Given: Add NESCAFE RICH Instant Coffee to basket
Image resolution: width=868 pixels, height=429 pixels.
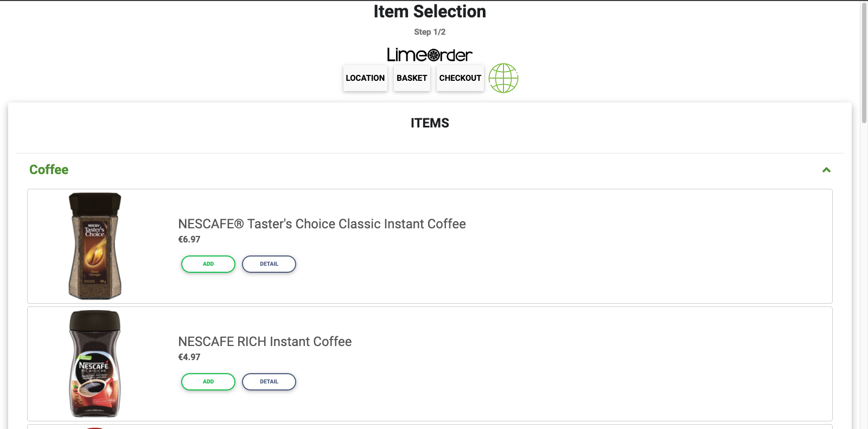Looking at the screenshot, I should pyautogui.click(x=208, y=382).
